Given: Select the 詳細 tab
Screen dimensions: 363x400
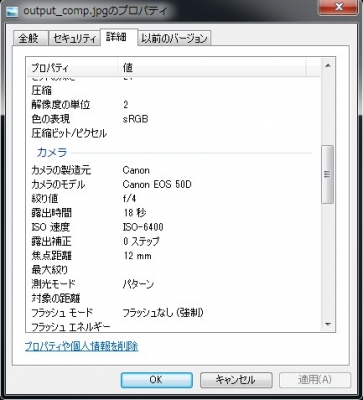Looking at the screenshot, I should (x=116, y=37).
